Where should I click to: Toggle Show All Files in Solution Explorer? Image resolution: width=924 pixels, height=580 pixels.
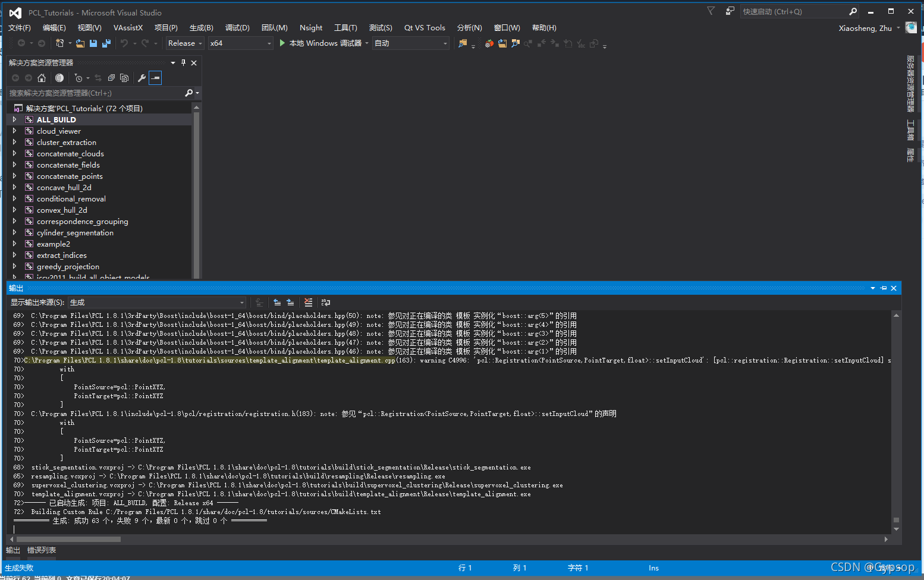124,78
